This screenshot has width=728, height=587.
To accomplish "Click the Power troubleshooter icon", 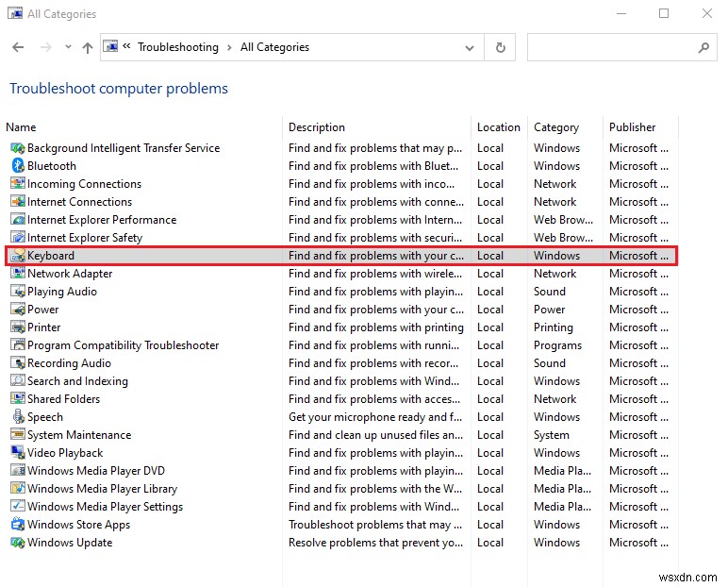I will (x=18, y=310).
